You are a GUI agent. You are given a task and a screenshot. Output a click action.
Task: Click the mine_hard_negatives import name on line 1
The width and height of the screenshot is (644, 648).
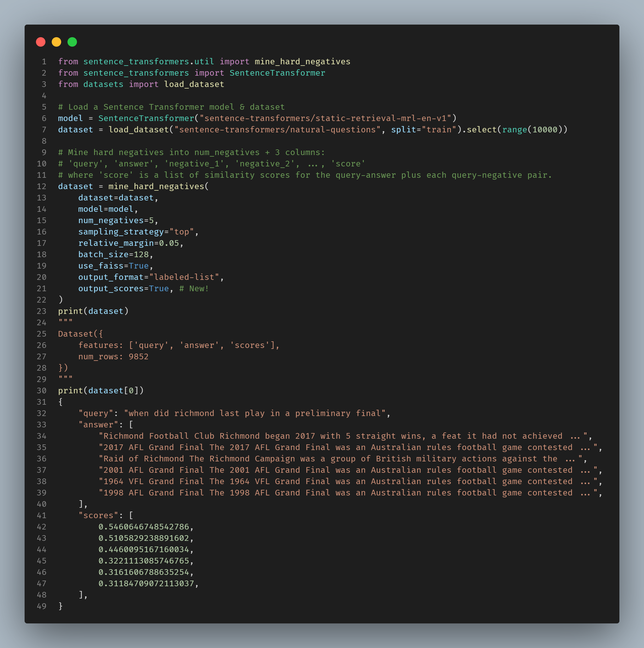pos(302,62)
